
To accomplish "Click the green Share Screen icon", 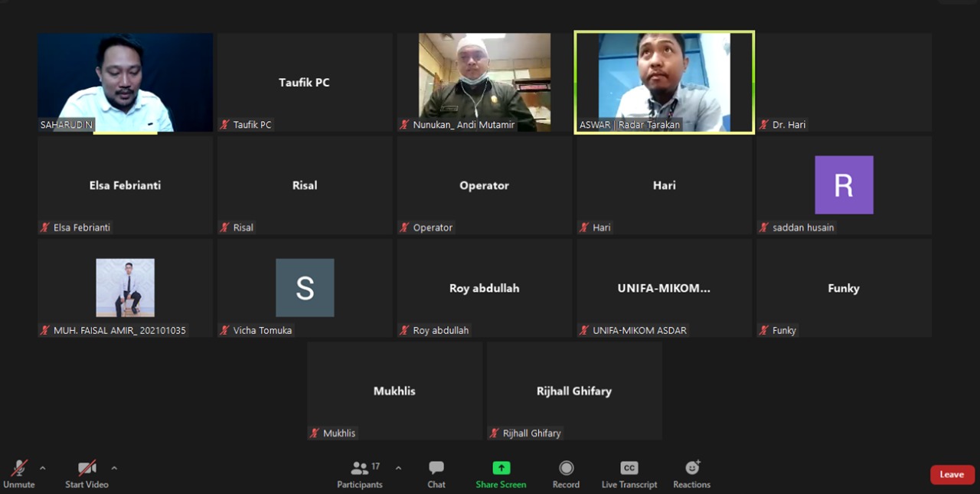I will [x=501, y=468].
